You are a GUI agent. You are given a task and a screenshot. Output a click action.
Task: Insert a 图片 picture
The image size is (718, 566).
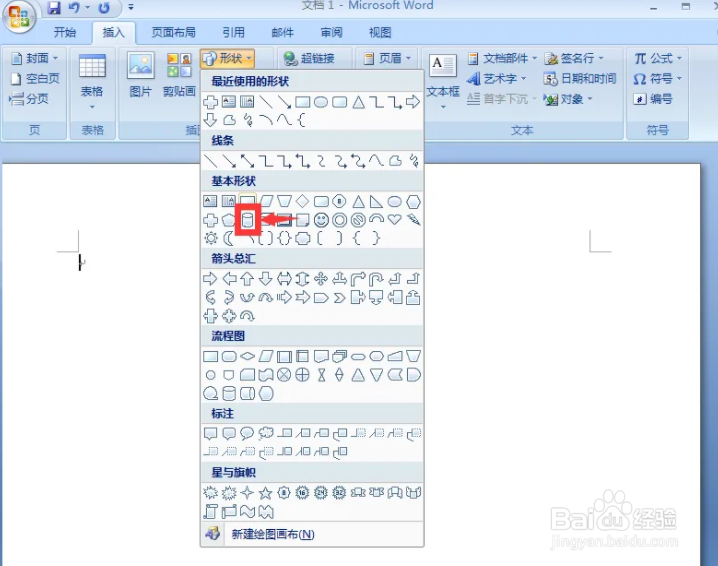[x=141, y=75]
